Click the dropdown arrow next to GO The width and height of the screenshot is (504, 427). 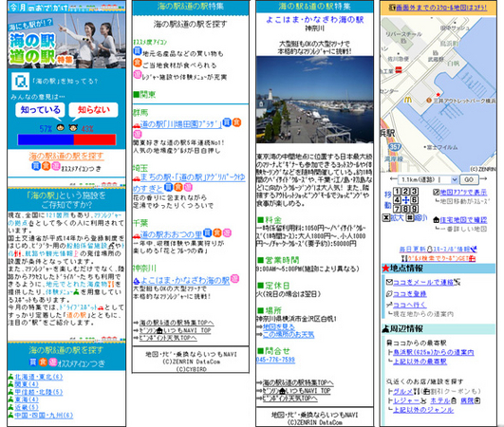(454, 179)
